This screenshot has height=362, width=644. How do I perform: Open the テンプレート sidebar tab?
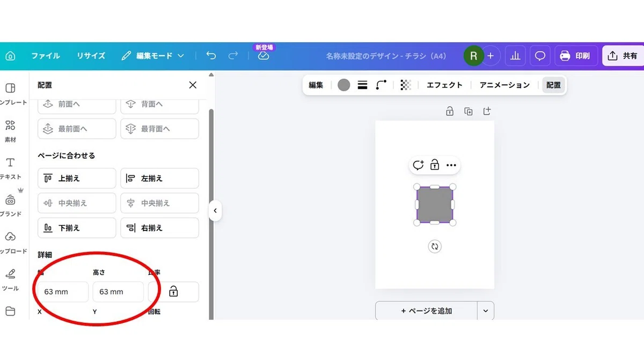[x=10, y=94]
